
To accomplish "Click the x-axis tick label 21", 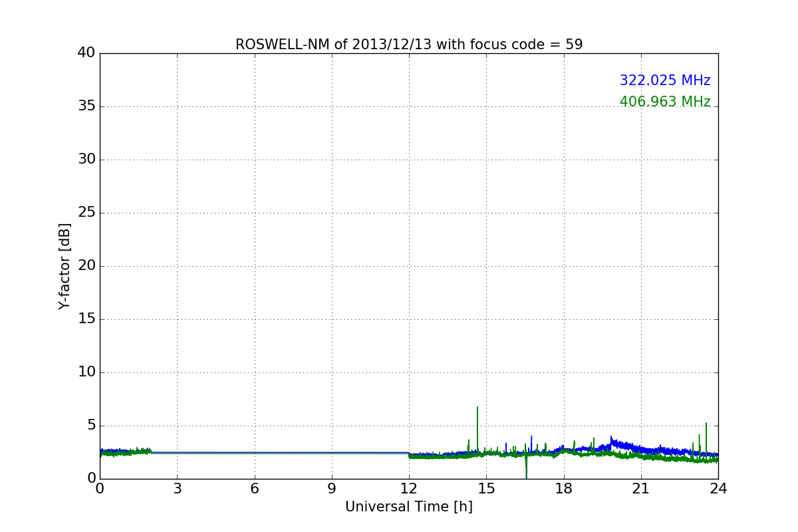I will 641,489.
